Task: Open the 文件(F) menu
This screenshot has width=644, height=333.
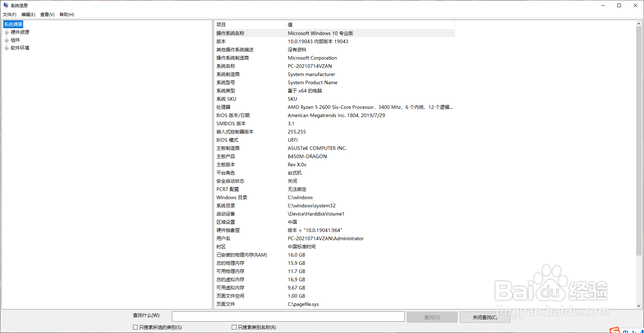Action: click(10, 15)
